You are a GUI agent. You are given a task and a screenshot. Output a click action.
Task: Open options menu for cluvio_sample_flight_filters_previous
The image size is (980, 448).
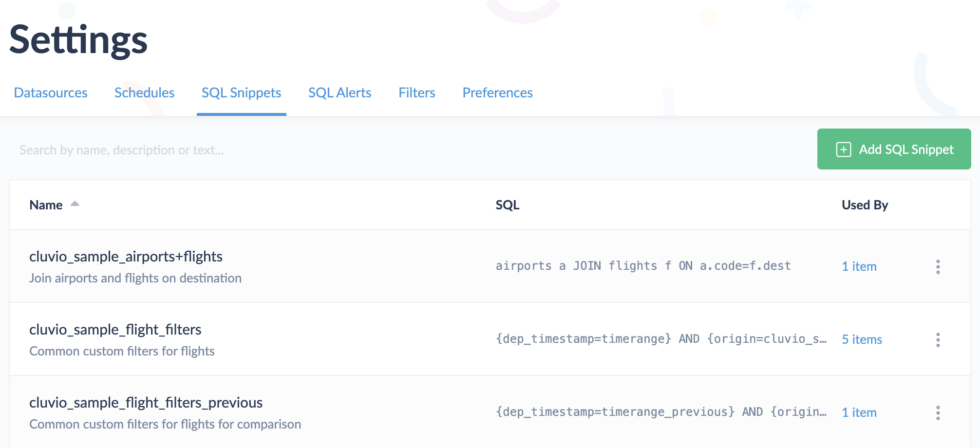tap(938, 412)
